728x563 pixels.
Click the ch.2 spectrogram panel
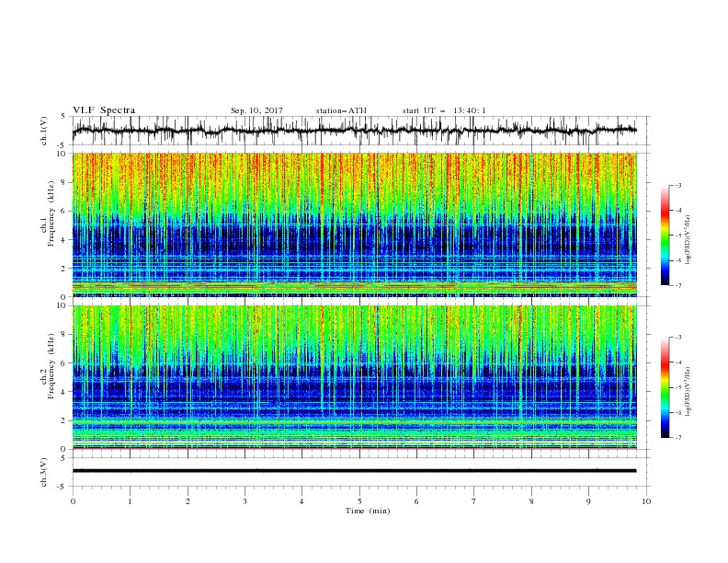[x=354, y=377]
